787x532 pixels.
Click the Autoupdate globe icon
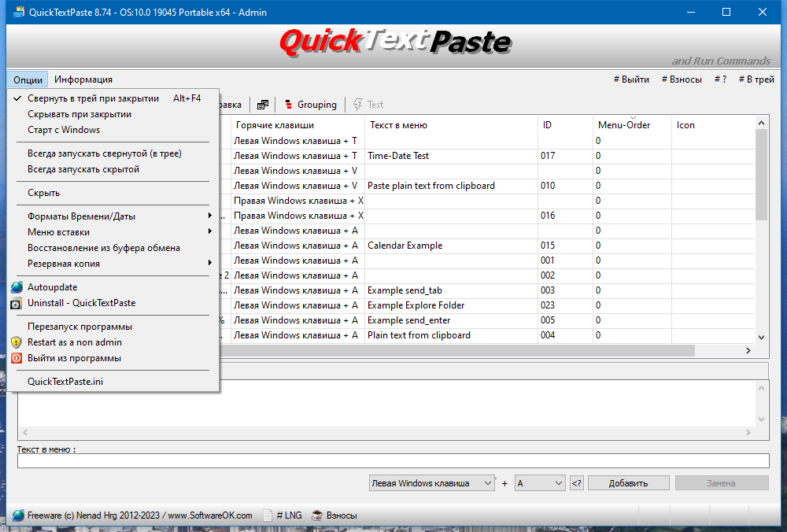(17, 287)
